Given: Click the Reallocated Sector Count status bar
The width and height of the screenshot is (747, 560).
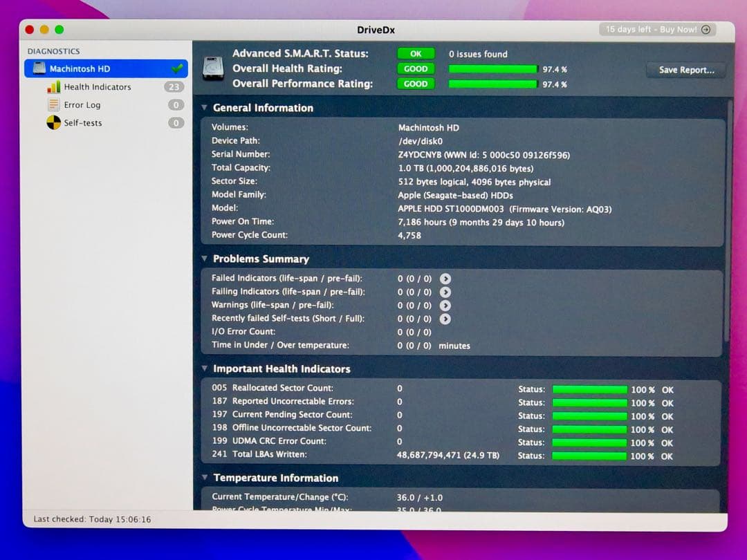Looking at the screenshot, I should point(589,389).
